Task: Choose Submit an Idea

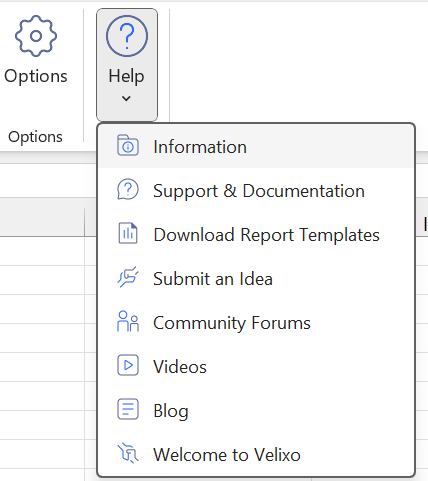Action: (x=256, y=279)
